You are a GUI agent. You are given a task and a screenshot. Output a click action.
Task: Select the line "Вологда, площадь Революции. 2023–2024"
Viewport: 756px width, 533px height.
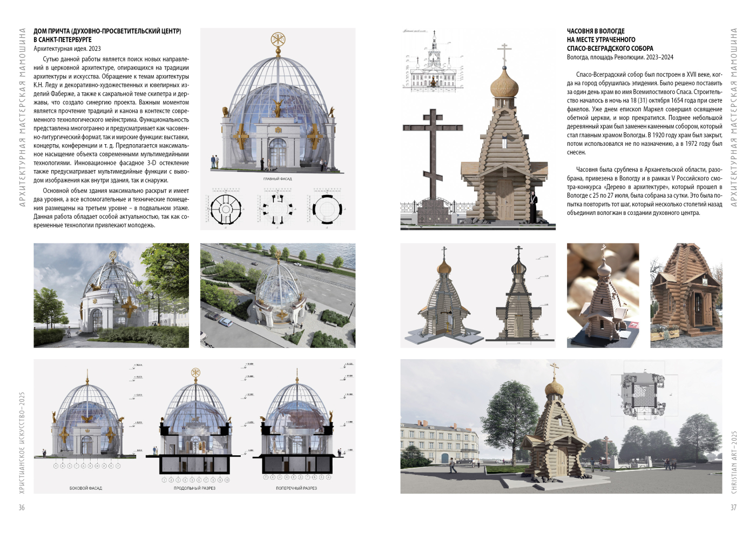[x=620, y=57]
